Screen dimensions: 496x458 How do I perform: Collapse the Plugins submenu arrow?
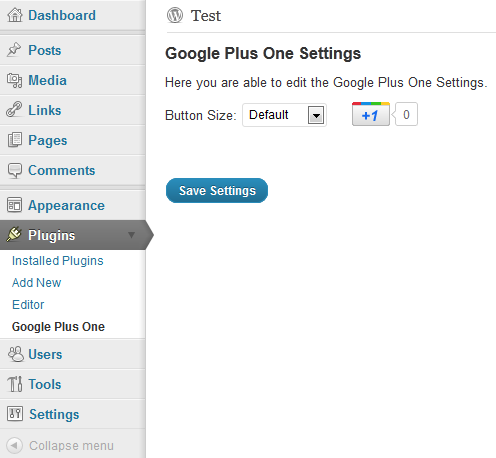(131, 235)
